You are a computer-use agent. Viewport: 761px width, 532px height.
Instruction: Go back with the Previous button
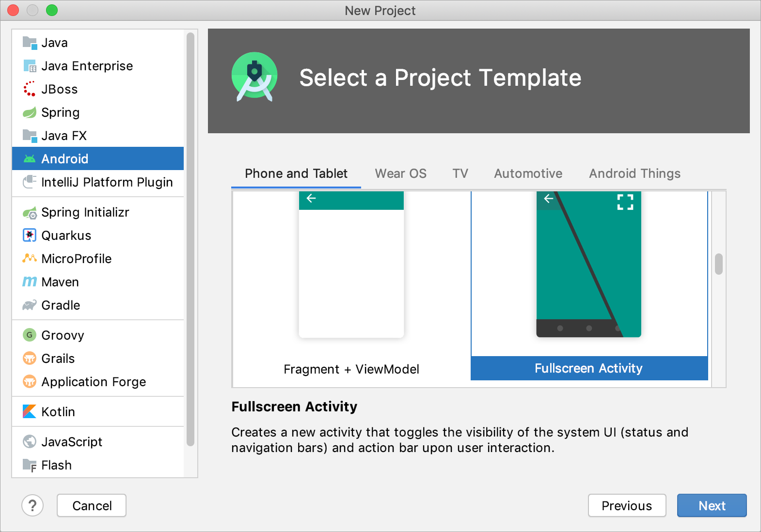pos(627,505)
